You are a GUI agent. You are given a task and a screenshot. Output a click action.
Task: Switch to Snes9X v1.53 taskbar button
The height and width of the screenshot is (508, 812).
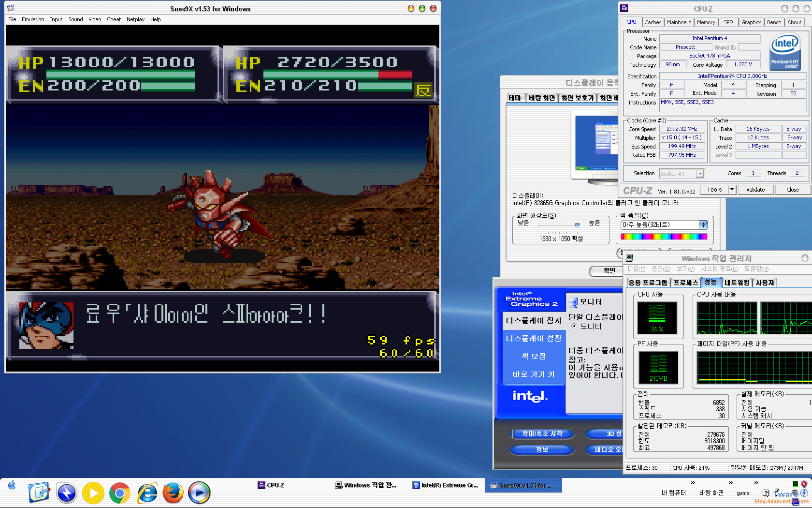pos(523,485)
